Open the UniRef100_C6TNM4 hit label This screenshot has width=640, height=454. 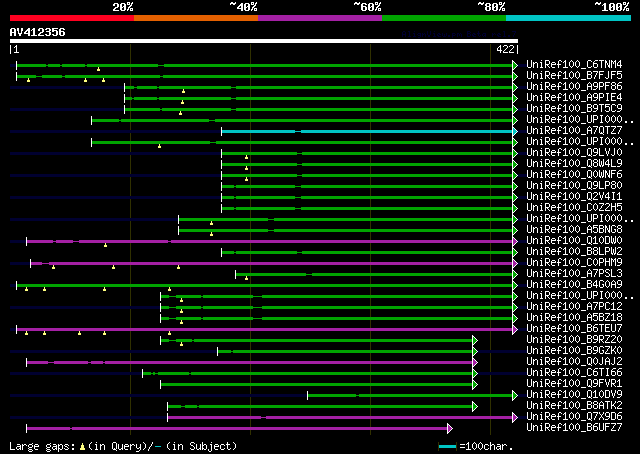[x=574, y=65]
